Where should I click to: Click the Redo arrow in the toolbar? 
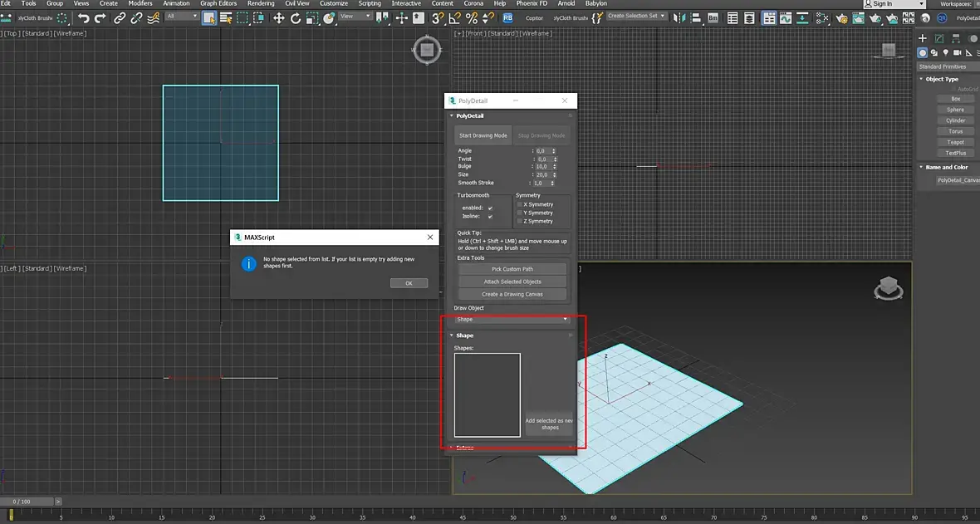coord(101,17)
